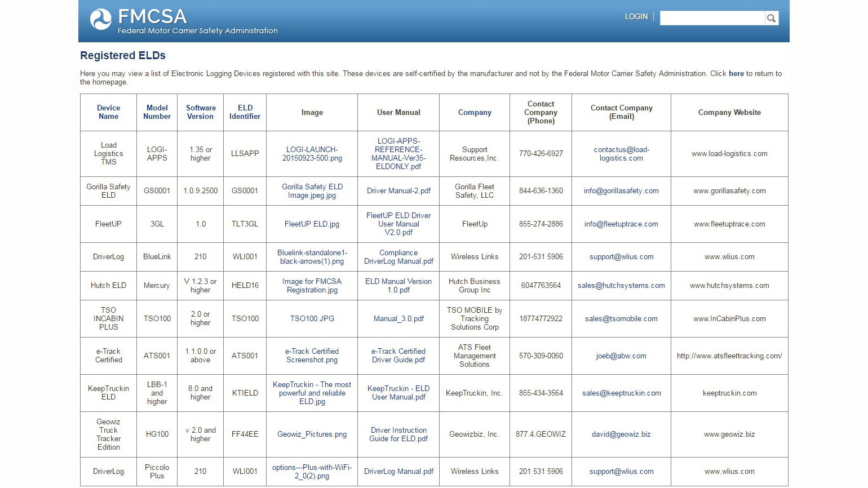The width and height of the screenshot is (868, 488).
Task: Open LOGI-LAUNCH-20150923-500.png image link
Action: tap(312, 154)
